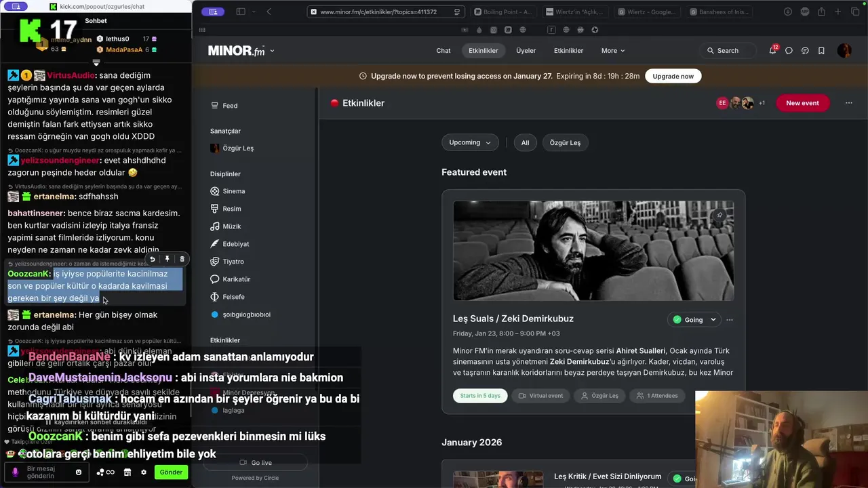
Task: Click the Go live button
Action: click(256, 463)
